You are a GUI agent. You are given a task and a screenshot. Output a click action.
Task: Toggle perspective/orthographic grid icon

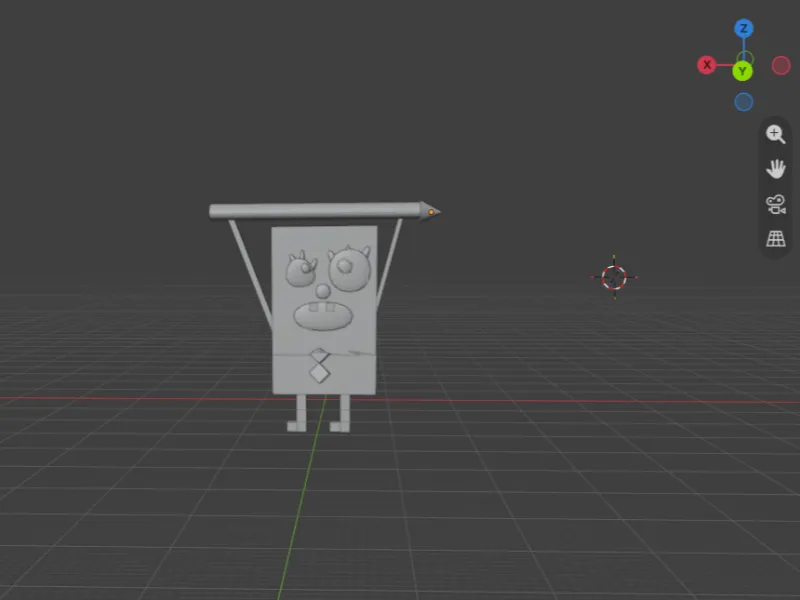[776, 238]
